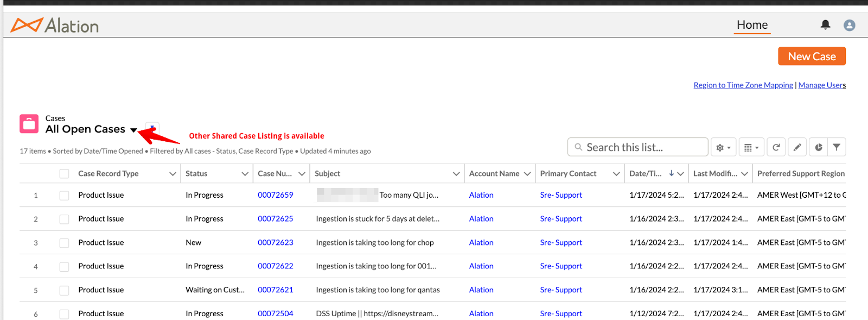The image size is (868, 320).
Task: Select checkbox for case 00072504 row
Action: 64,313
